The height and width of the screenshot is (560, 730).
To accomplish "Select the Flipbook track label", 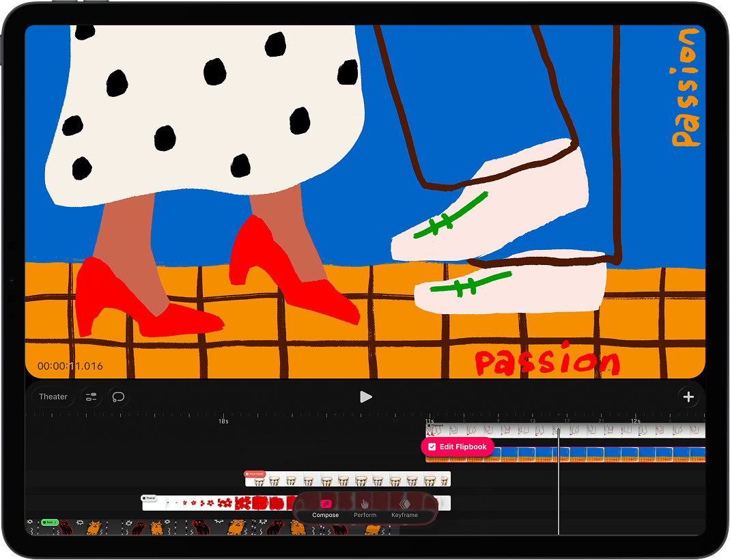I will click(436, 425).
